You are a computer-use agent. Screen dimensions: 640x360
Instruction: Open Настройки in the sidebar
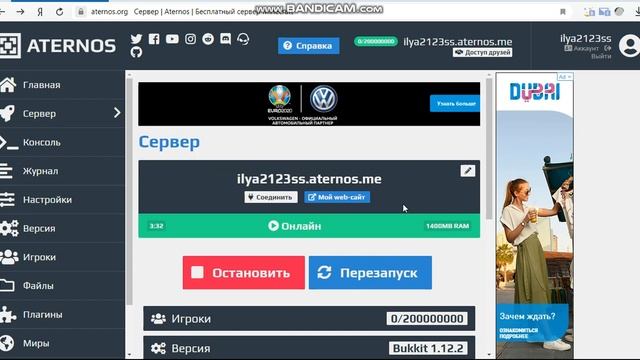(62, 200)
